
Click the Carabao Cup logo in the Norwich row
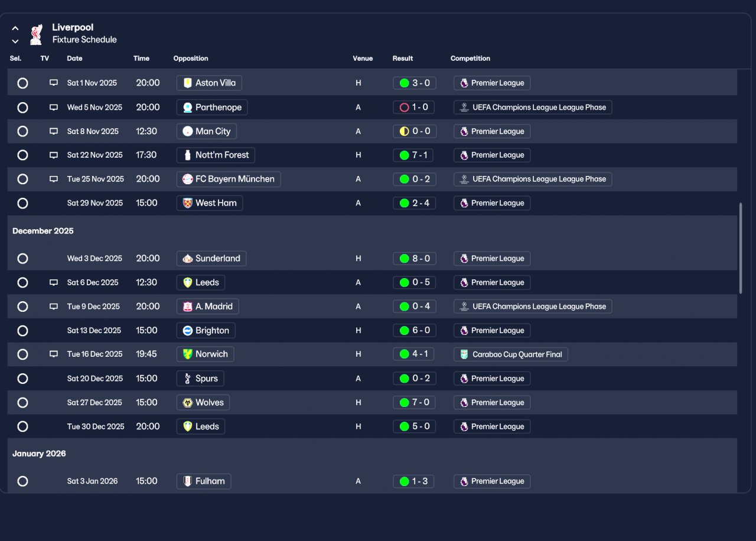click(x=464, y=354)
